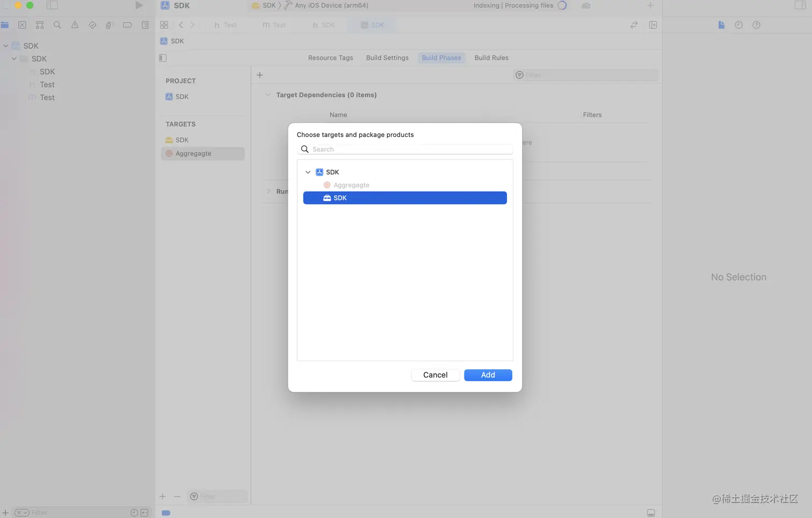Open the Report navigator
Screen dimensions: 812x518
[x=145, y=25]
